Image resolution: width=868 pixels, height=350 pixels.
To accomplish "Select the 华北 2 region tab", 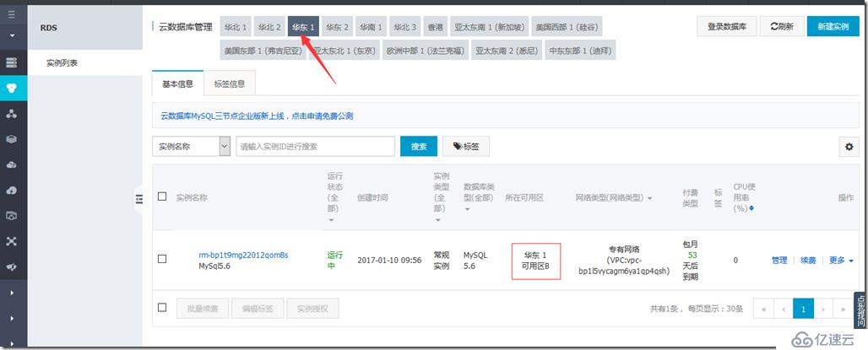I will pyautogui.click(x=269, y=26).
